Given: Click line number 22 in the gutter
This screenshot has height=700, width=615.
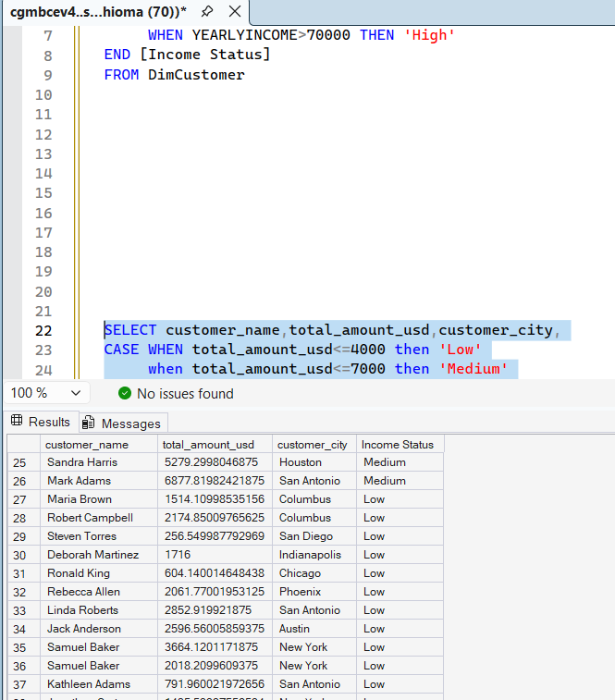Looking at the screenshot, I should coord(43,331).
